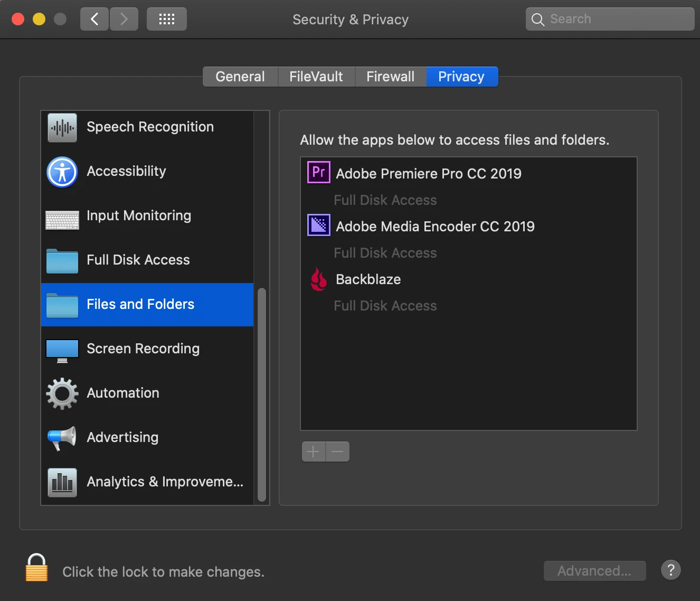The image size is (700, 601).
Task: Open the Firewall tab
Action: pos(391,77)
